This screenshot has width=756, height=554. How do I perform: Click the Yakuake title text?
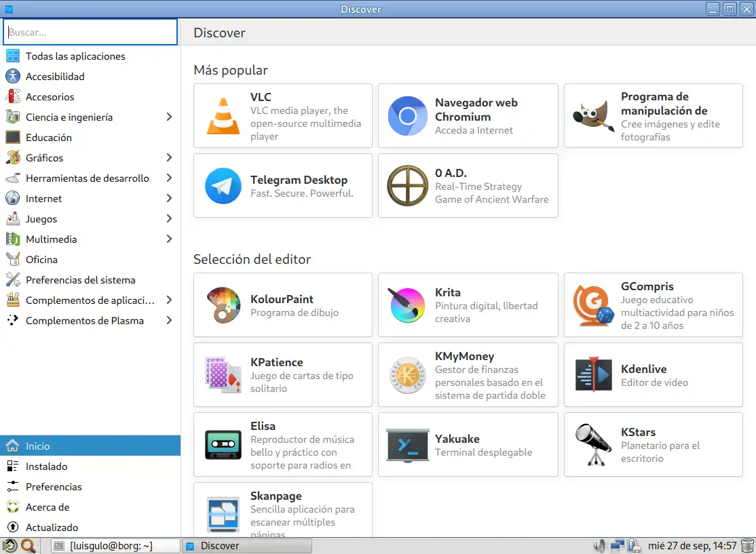[x=457, y=439]
